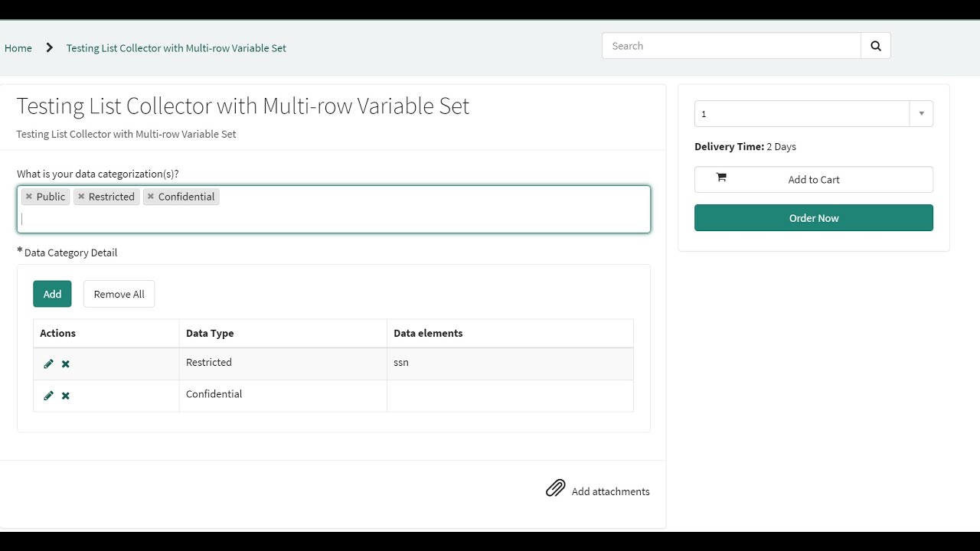This screenshot has width=980, height=551.
Task: Click the Remove All button
Action: (119, 294)
